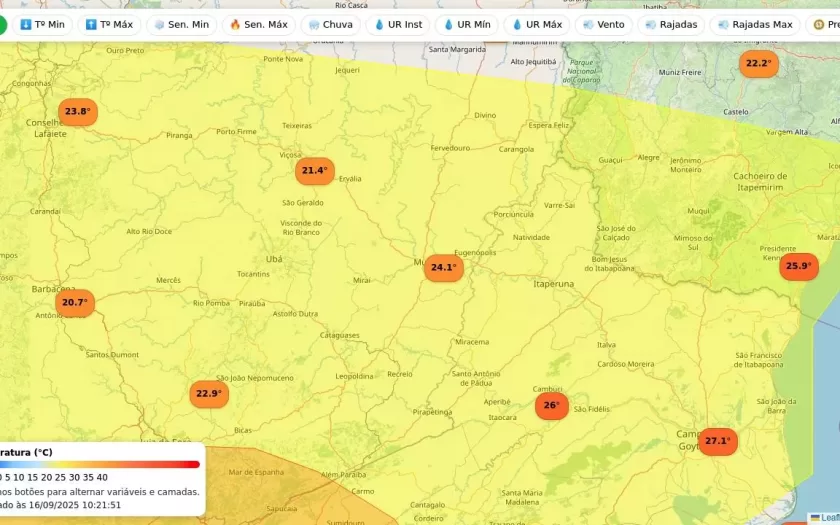Click the 24.1° temperature marker near Muriaé

point(443,268)
